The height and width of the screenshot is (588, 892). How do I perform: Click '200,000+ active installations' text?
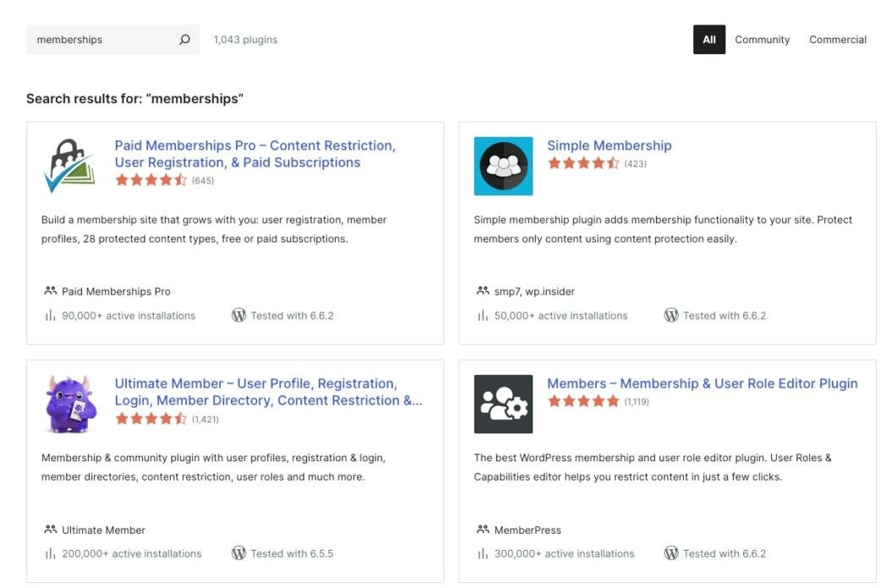click(x=131, y=554)
